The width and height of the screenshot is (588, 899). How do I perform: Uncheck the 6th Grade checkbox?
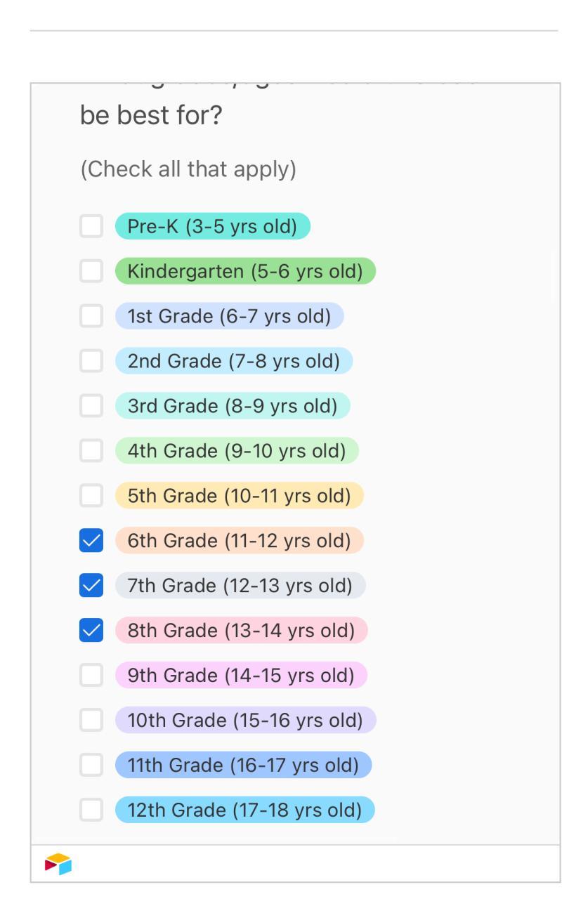[x=91, y=541]
